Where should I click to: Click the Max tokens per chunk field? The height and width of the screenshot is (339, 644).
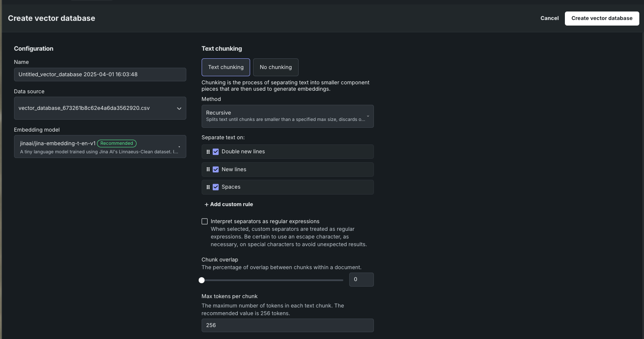coord(288,325)
